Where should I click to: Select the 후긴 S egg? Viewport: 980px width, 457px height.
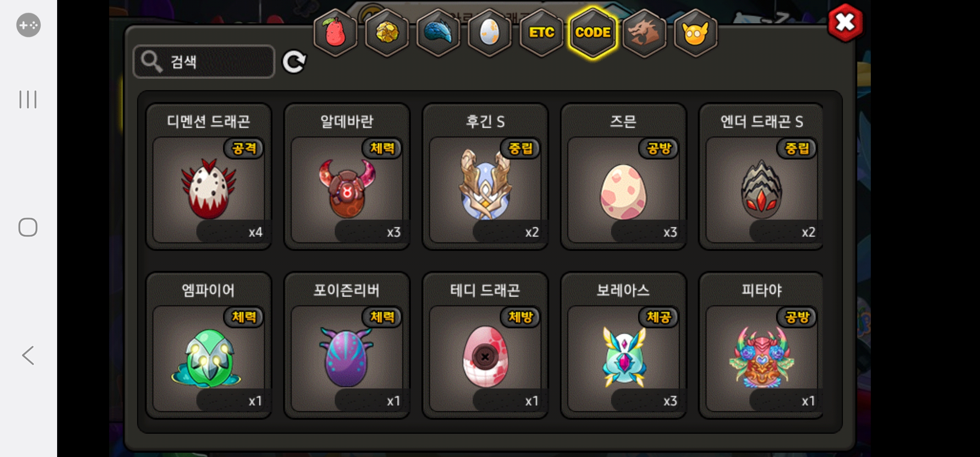tap(485, 176)
